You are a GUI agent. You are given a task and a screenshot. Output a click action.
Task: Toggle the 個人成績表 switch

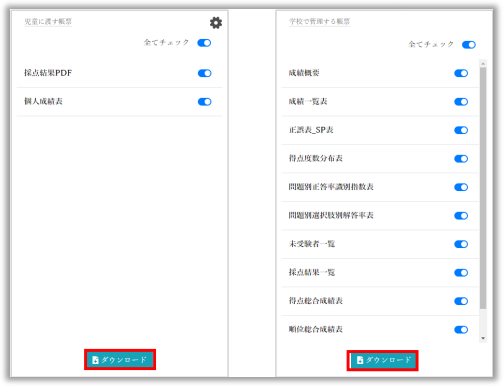pos(204,102)
